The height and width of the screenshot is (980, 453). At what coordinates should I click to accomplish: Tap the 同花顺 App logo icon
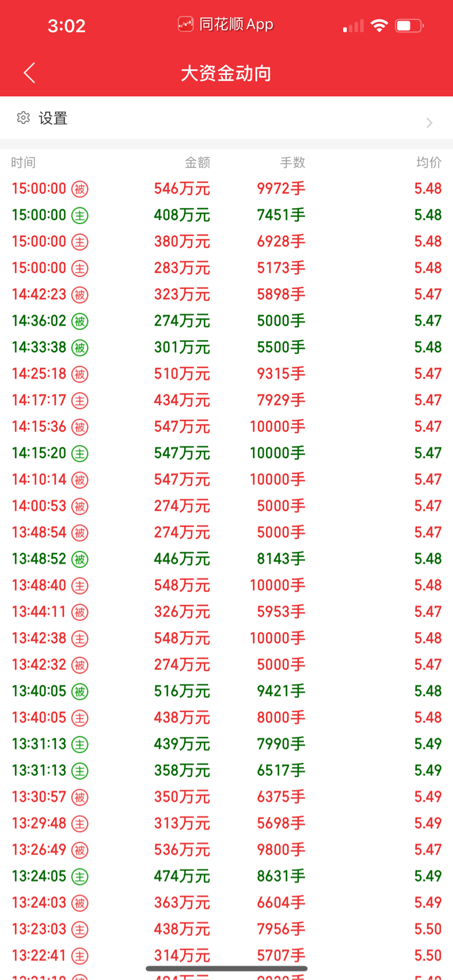click(185, 24)
